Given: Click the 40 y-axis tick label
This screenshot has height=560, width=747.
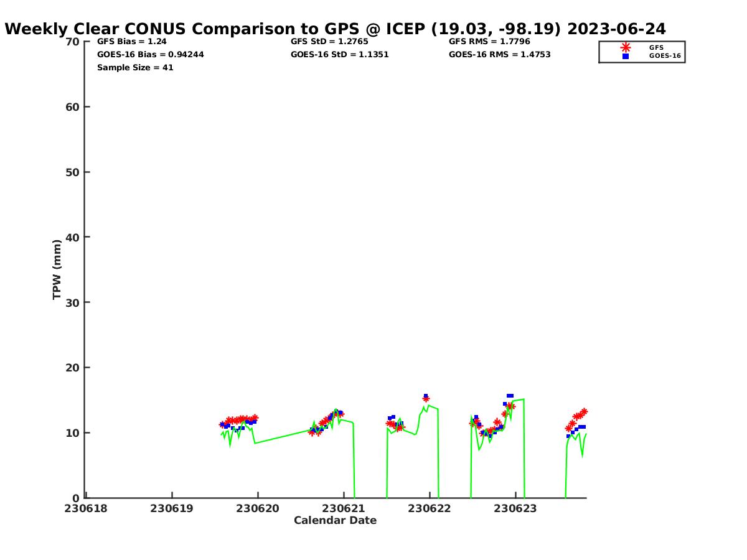Looking at the screenshot, I should click(72, 237).
